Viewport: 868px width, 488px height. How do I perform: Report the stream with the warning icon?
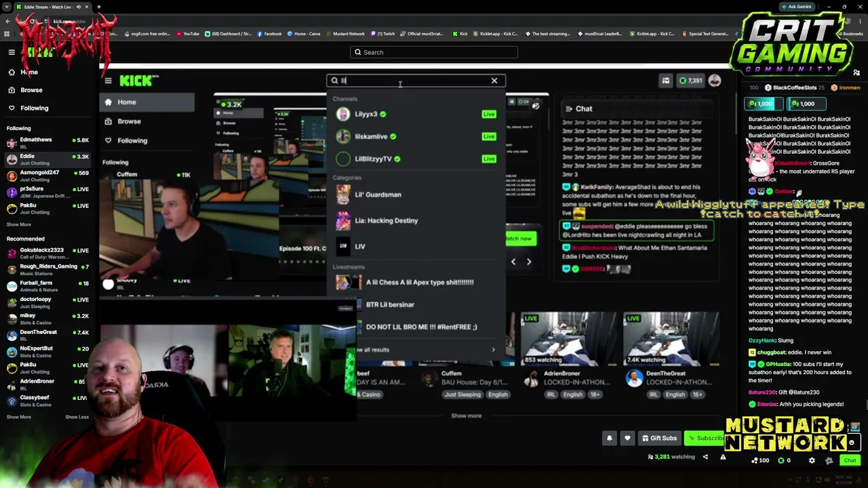coord(723,457)
